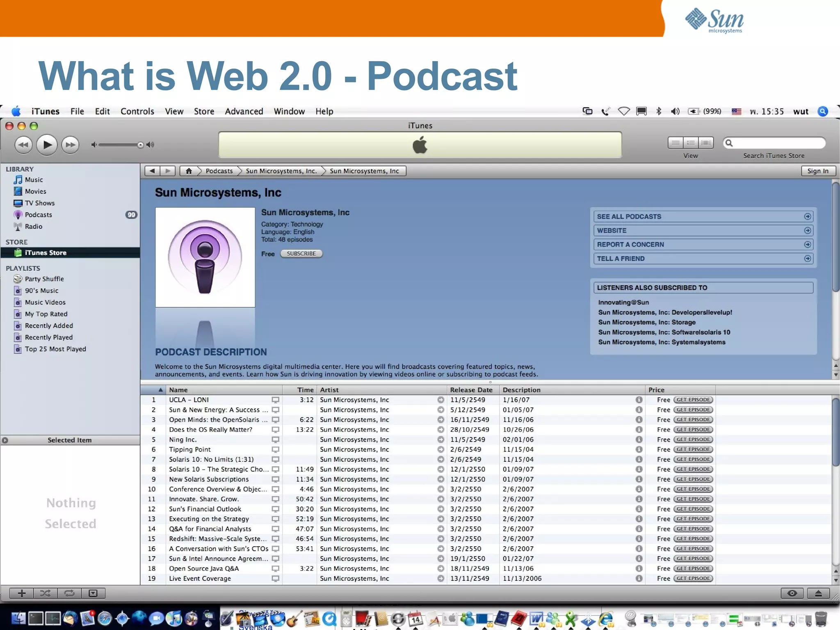This screenshot has width=840, height=630.
Task: Open the Store menu
Action: 204,111
